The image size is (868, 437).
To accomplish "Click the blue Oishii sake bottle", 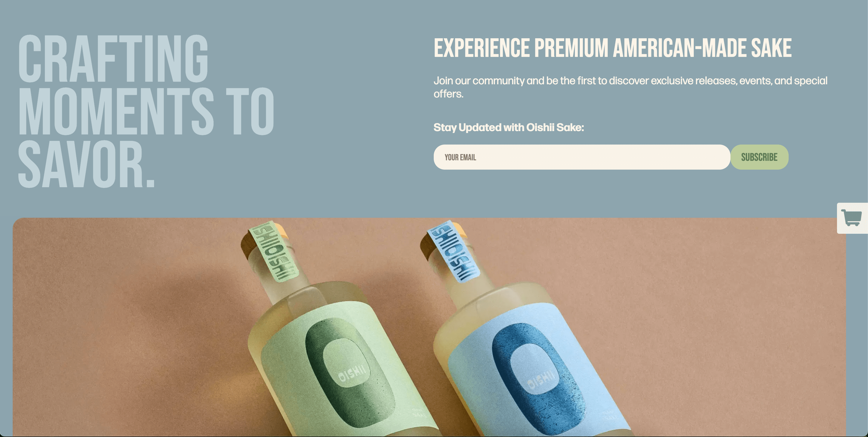I will [x=526, y=337].
